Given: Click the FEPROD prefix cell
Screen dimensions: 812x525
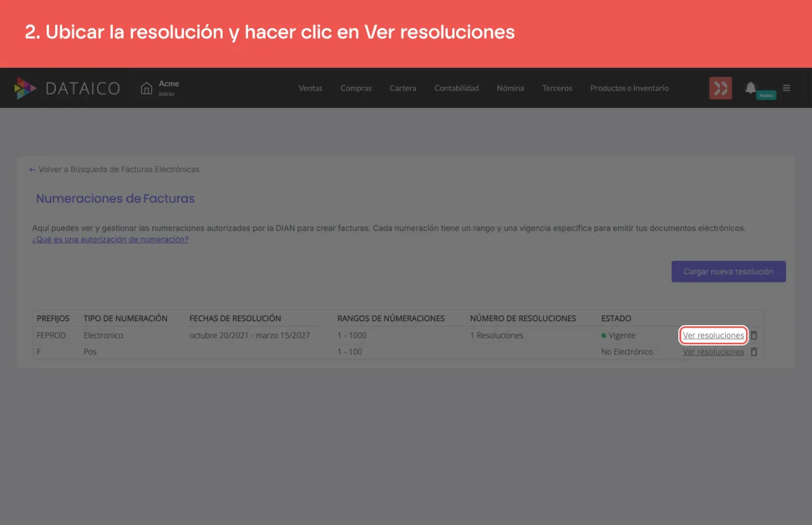Looking at the screenshot, I should pos(51,335).
